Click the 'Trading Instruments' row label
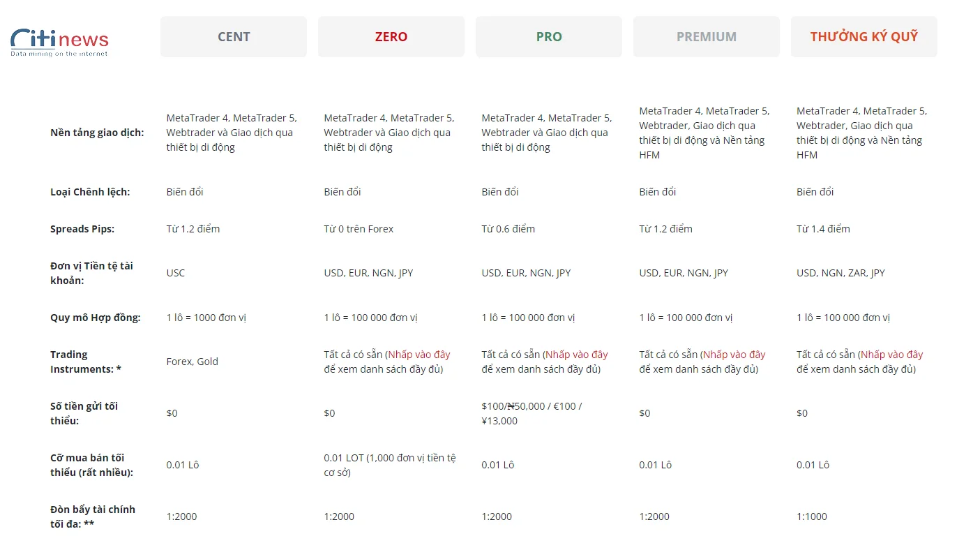This screenshot has height=550, width=980. click(x=86, y=362)
